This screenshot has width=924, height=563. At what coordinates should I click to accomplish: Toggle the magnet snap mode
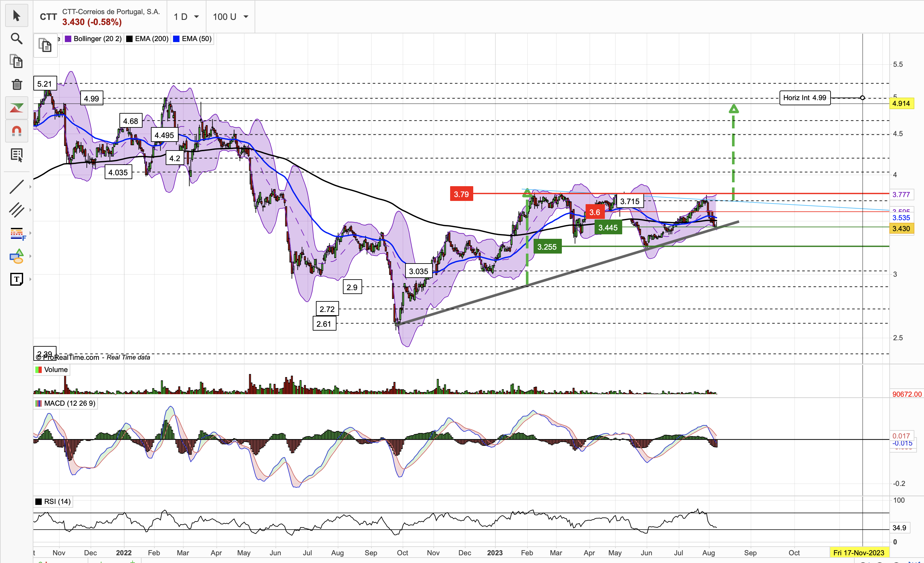click(16, 131)
